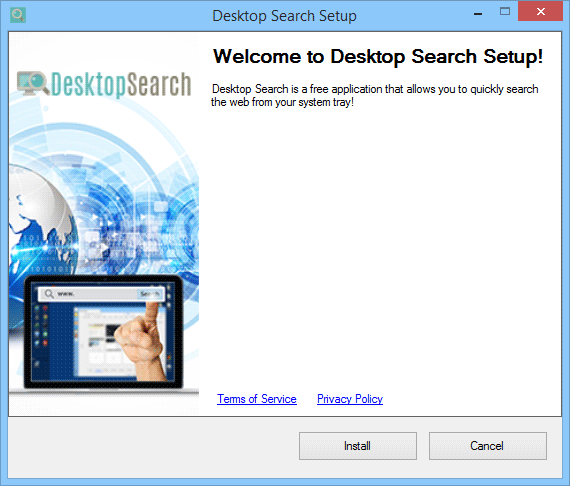Screen dimensions: 570x486
Task: Click the "Desktop Search is a free application" description
Action: tap(375, 95)
